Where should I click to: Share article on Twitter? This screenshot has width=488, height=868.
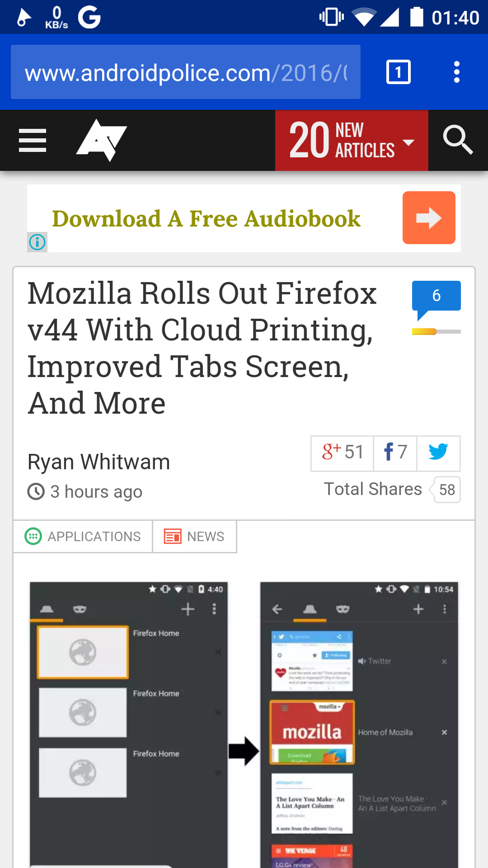coord(438,453)
